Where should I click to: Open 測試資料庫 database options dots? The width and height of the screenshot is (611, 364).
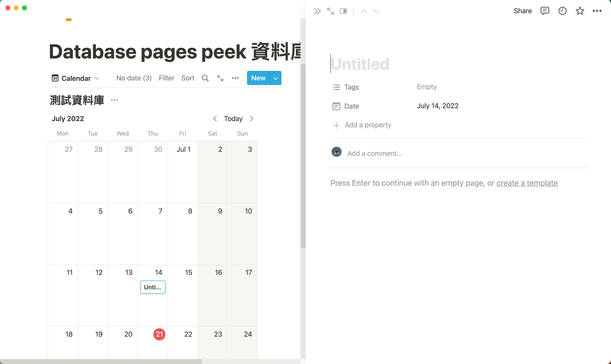click(114, 100)
